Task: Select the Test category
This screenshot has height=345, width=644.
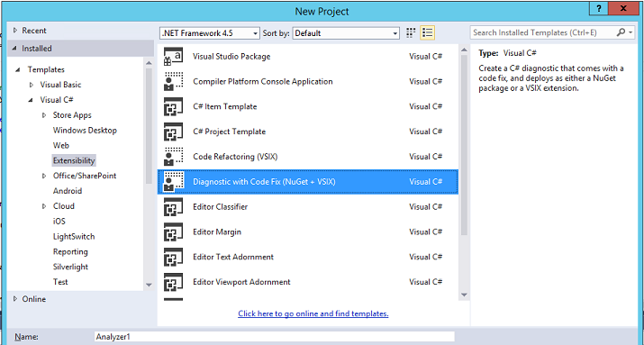Action: pos(60,282)
